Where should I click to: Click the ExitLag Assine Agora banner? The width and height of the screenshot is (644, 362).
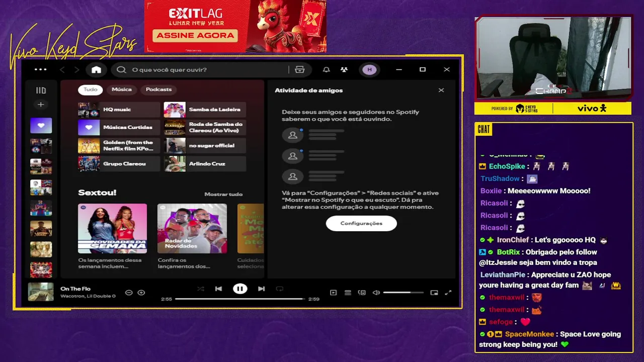tap(195, 35)
